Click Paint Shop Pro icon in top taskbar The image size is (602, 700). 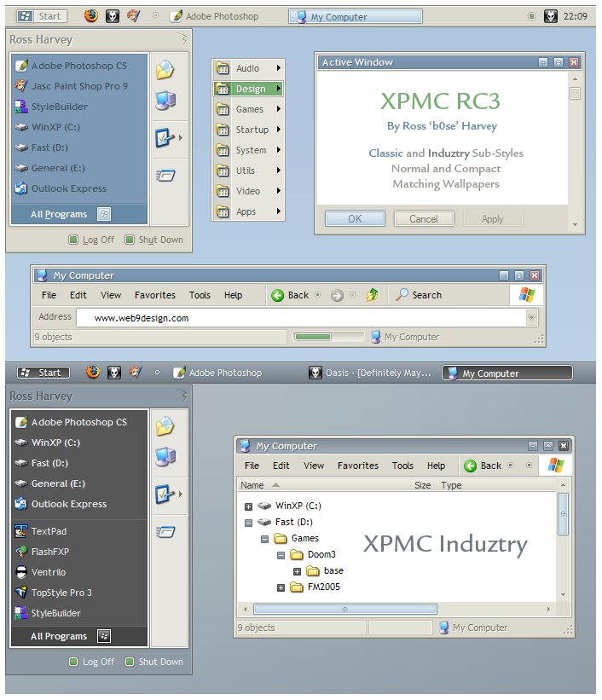coord(133,16)
